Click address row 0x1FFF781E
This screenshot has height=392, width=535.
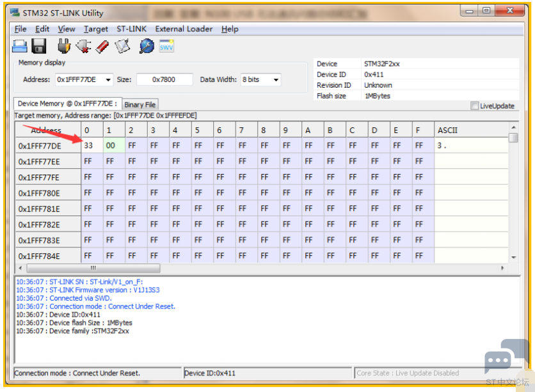tap(48, 208)
